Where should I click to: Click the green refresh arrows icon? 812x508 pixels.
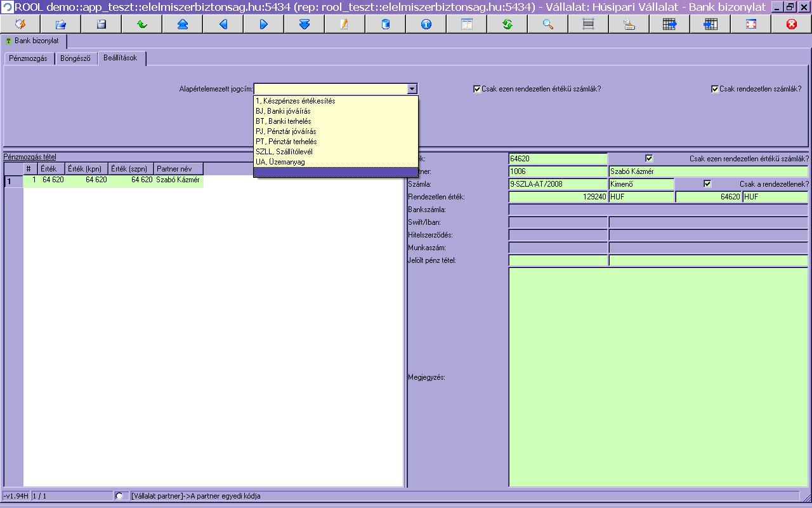click(507, 24)
